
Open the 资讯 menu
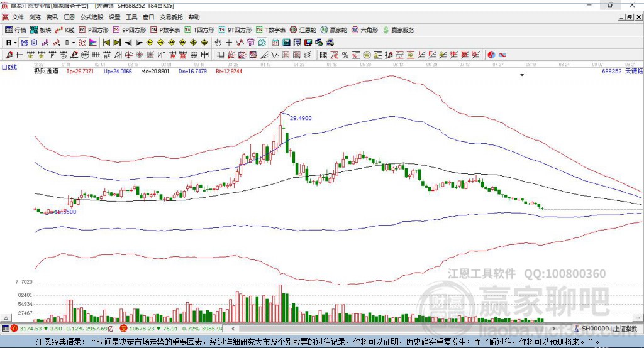[x=52, y=17]
